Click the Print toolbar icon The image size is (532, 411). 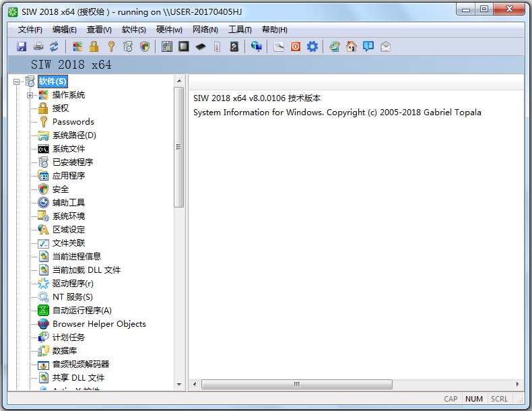point(38,46)
